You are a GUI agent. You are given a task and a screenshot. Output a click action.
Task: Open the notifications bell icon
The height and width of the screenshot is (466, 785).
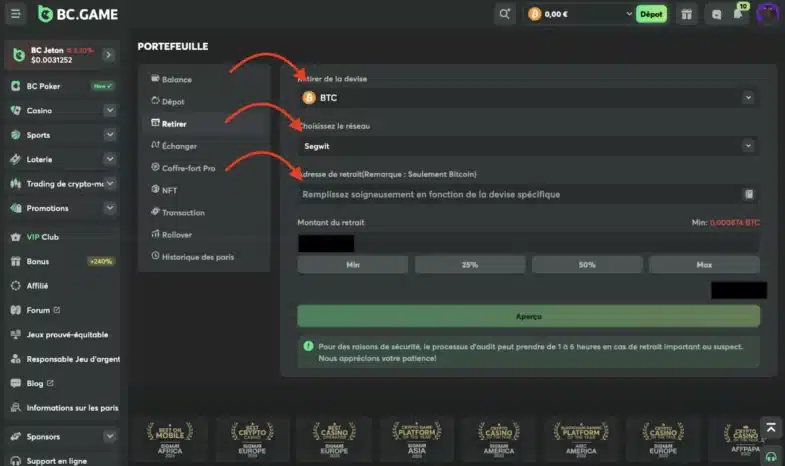coord(738,14)
